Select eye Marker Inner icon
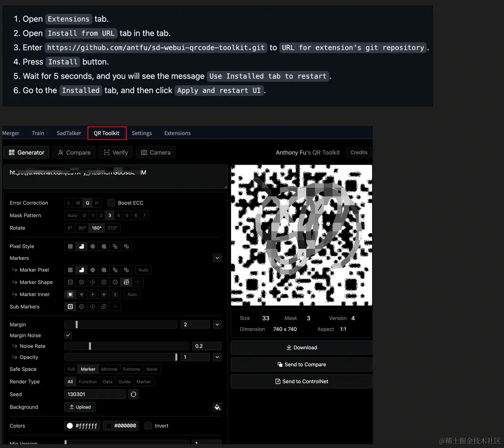This screenshot has width=504, height=448. point(115,295)
